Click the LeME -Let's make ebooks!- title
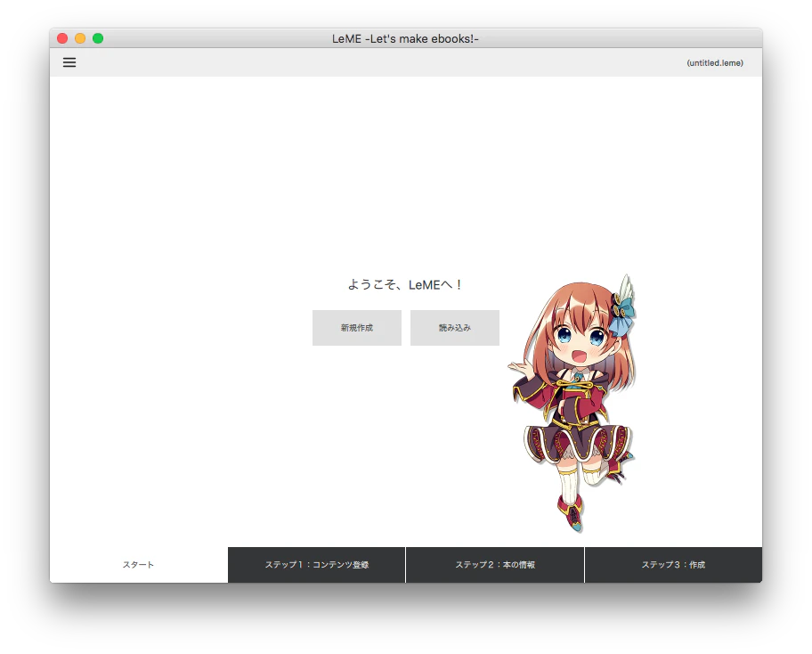The height and width of the screenshot is (654, 812). pyautogui.click(x=405, y=39)
